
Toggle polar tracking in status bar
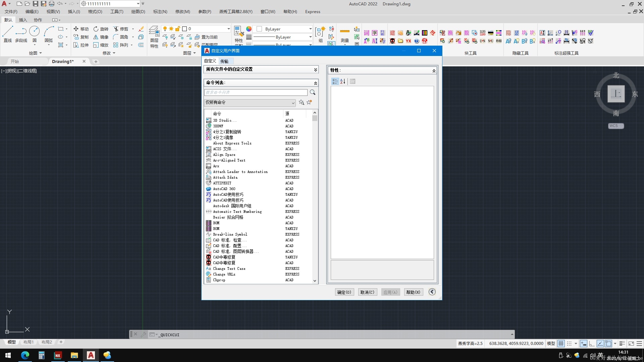(600, 344)
